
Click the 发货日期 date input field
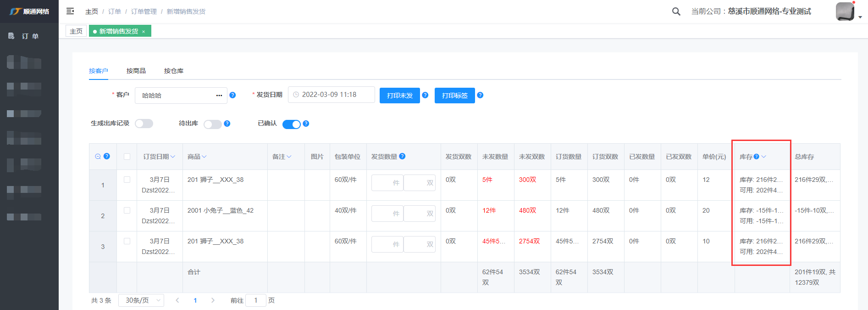[332, 95]
